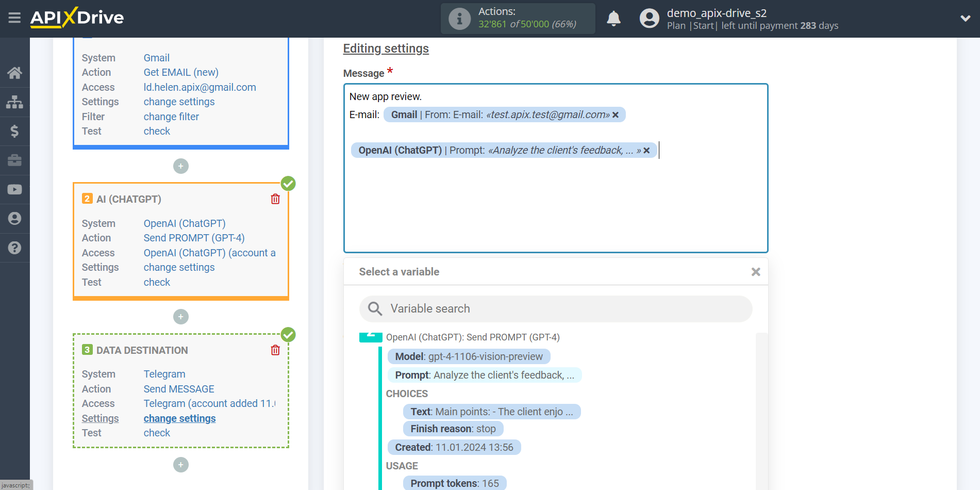The height and width of the screenshot is (490, 980).
Task: Open the hamburger menu
Action: coord(14,18)
